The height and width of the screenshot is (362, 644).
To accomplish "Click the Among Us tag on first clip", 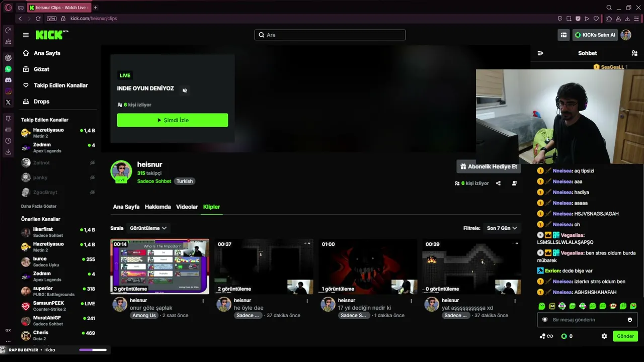I will coord(144,315).
